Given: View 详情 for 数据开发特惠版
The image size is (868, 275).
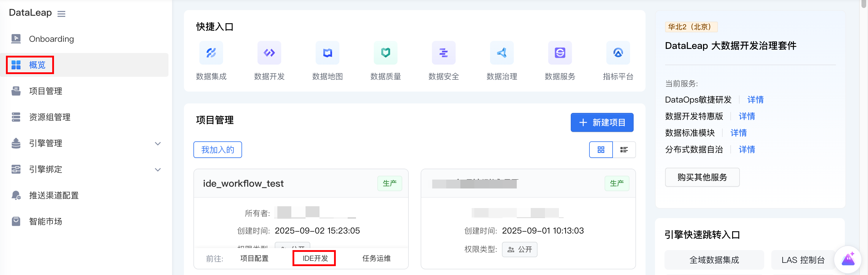Looking at the screenshot, I should point(747,116).
